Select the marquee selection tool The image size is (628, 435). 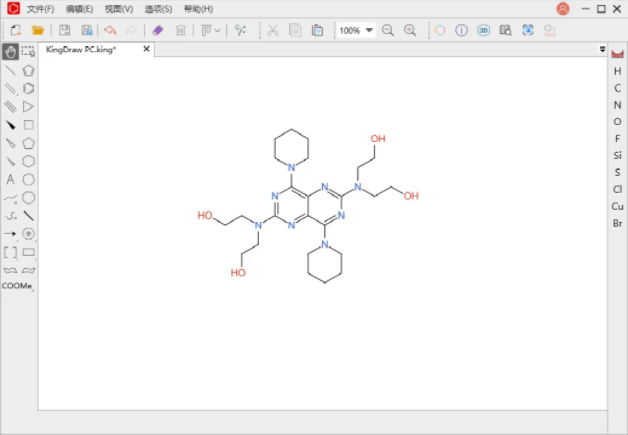[29, 51]
